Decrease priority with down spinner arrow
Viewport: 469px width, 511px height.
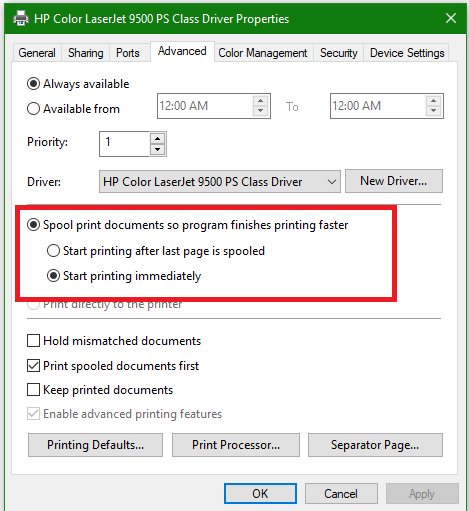coord(157,150)
